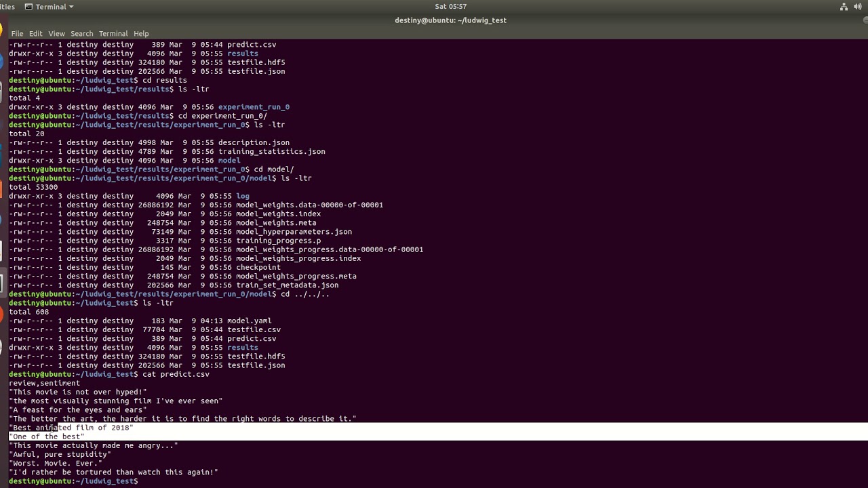Click "the most visually stunning film I've ever seen"
This screenshot has width=868, height=488.
tap(115, 401)
